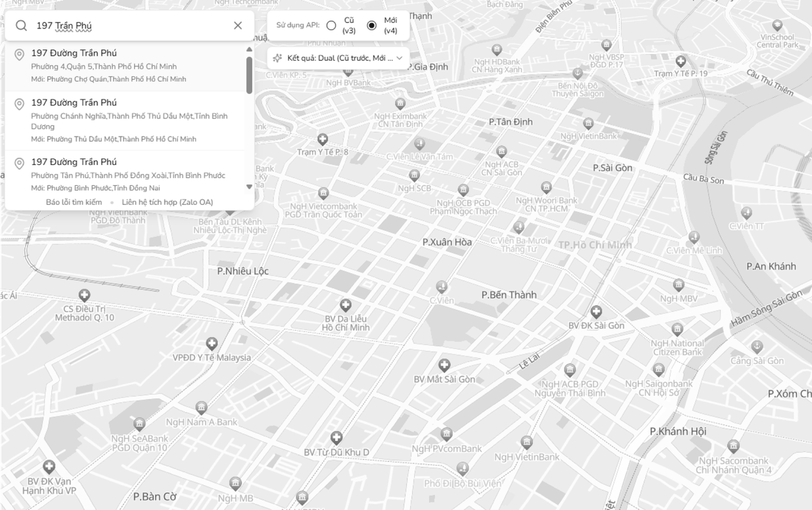Click the P.Khánh Hội ward label
Image resolution: width=812 pixels, height=510 pixels.
(678, 432)
